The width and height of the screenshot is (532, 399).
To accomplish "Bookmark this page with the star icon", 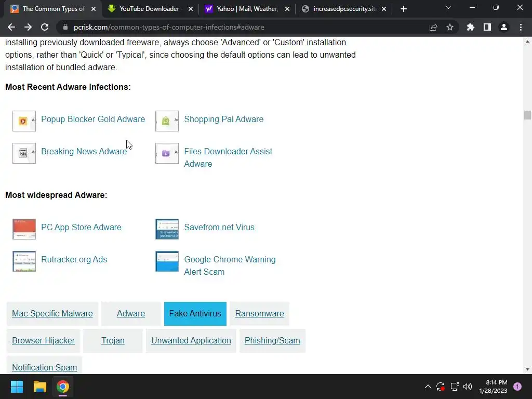I will 450,27.
